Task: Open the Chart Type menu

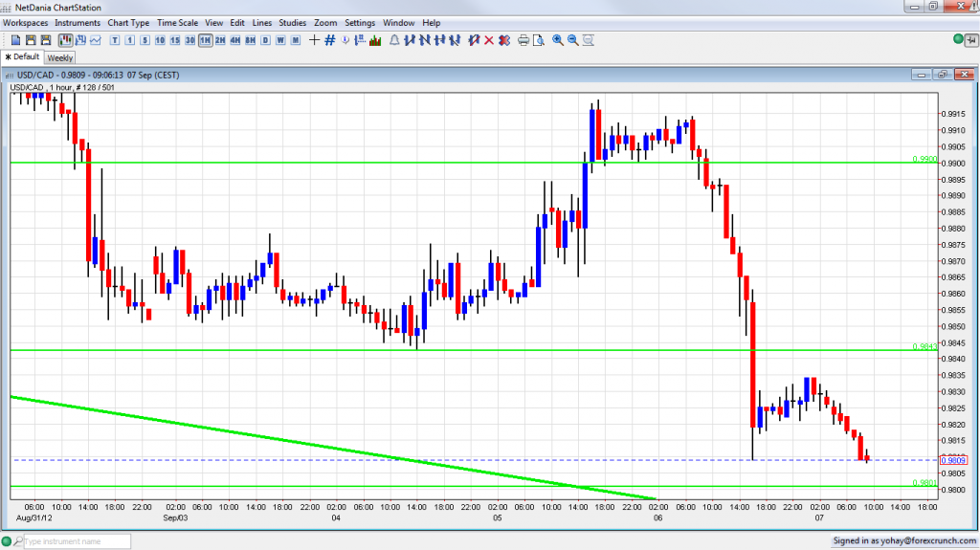Action: (128, 23)
